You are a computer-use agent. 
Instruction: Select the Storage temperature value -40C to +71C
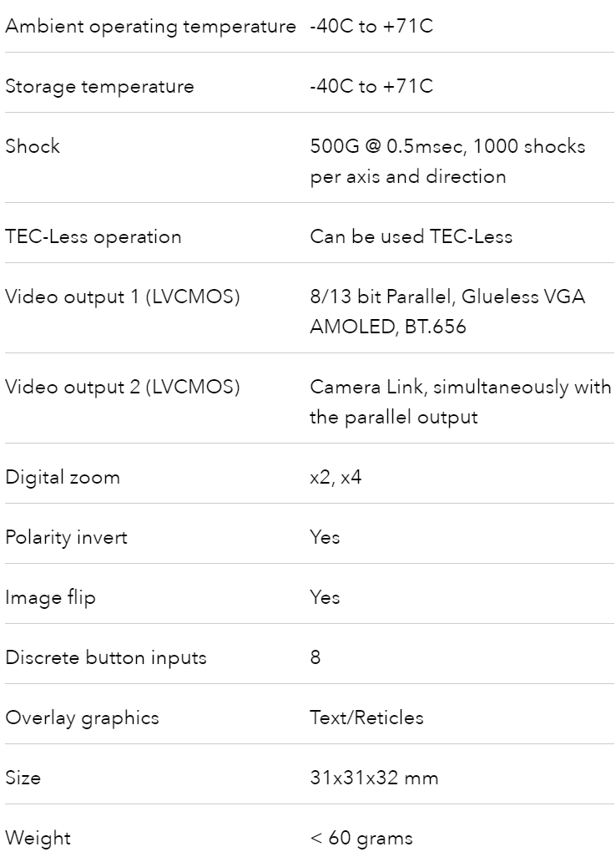pos(371,86)
